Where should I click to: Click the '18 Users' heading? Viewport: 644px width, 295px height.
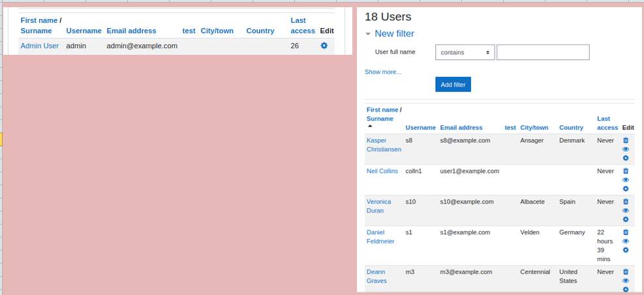(388, 17)
